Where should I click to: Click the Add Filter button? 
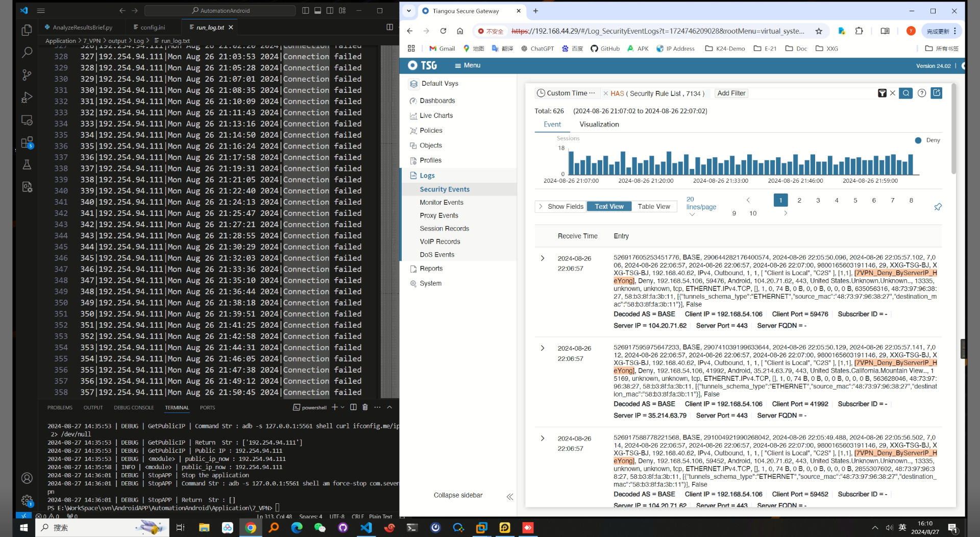pos(731,93)
